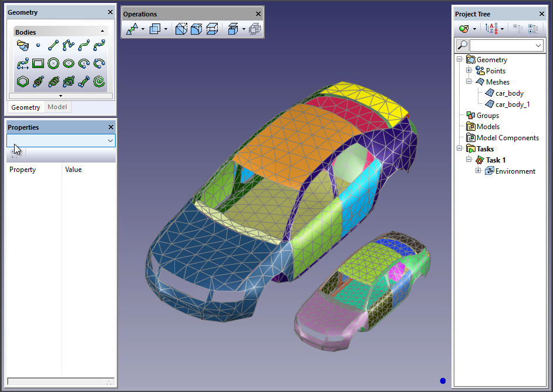Click the search magnifier icon in Project Tree
The height and width of the screenshot is (392, 553).
463,45
